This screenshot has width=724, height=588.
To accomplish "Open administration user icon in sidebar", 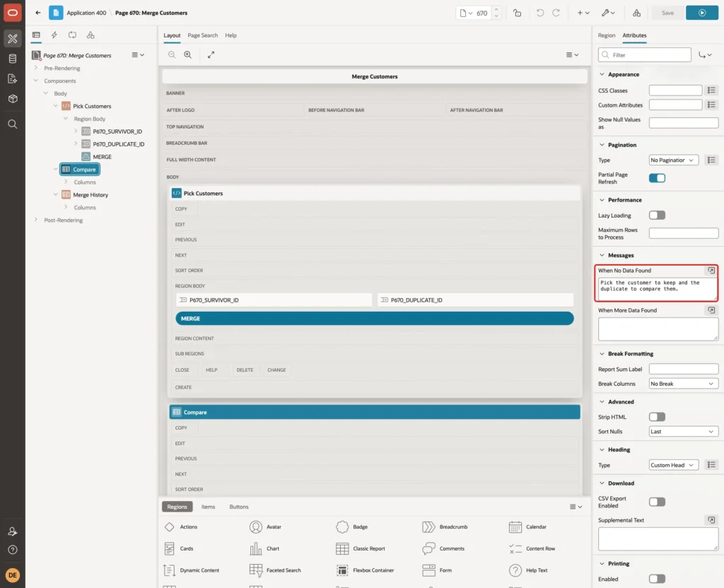I will point(13,531).
